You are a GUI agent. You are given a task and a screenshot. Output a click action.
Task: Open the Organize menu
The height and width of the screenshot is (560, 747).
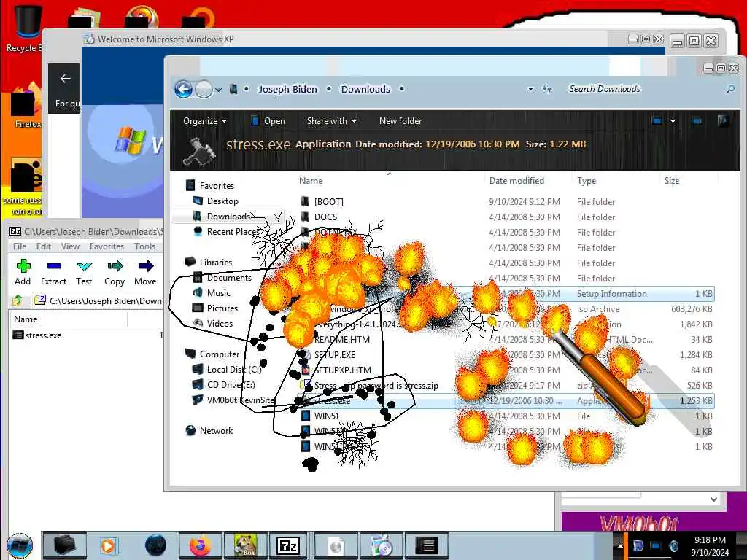(x=205, y=121)
